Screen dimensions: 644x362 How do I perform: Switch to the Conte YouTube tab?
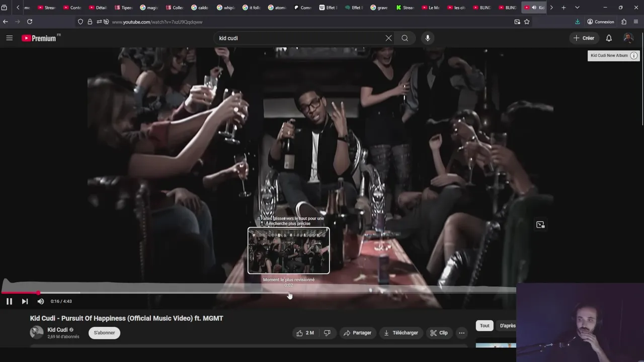[x=72, y=8]
